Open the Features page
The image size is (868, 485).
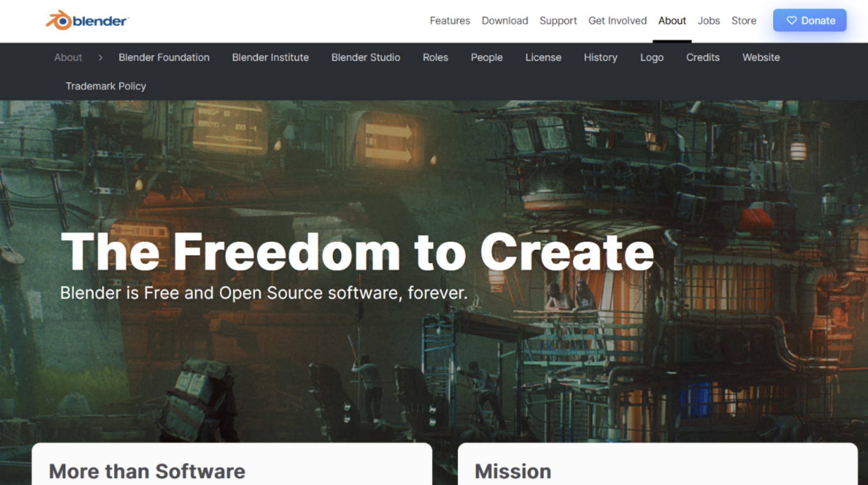[450, 21]
